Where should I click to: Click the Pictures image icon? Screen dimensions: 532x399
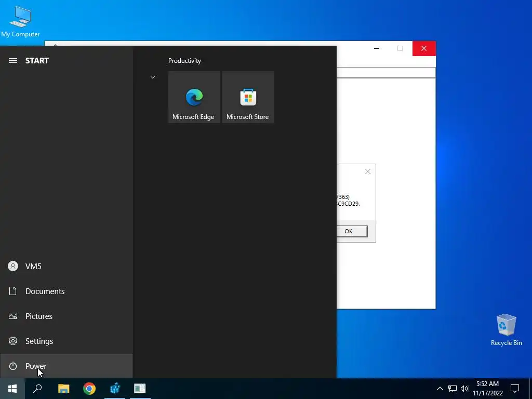click(x=13, y=316)
